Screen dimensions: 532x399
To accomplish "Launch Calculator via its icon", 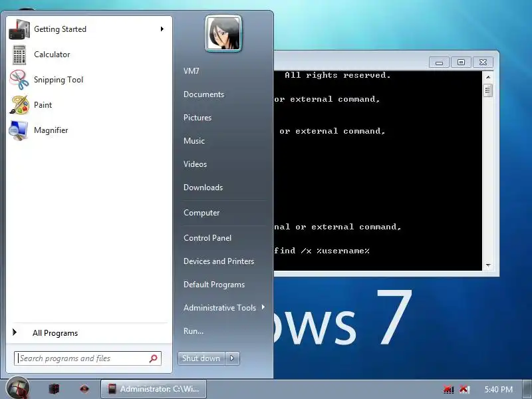I will point(19,55).
